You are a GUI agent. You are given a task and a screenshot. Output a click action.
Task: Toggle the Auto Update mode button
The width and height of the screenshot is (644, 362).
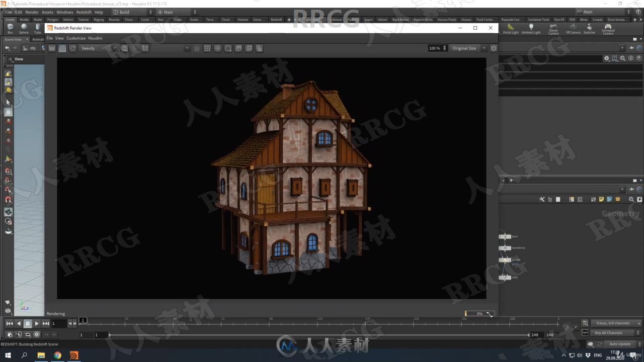pos(620,344)
